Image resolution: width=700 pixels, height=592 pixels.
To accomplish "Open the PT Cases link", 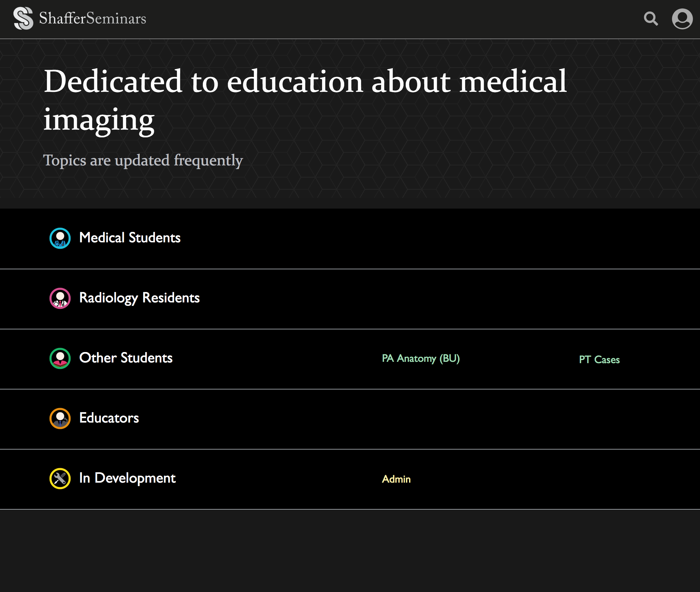I will tap(599, 360).
